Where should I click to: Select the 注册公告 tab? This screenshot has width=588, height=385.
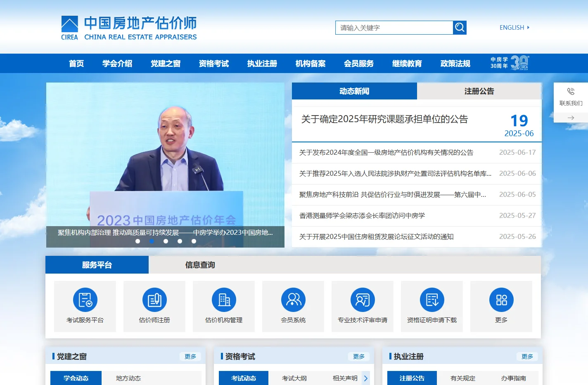point(479,91)
